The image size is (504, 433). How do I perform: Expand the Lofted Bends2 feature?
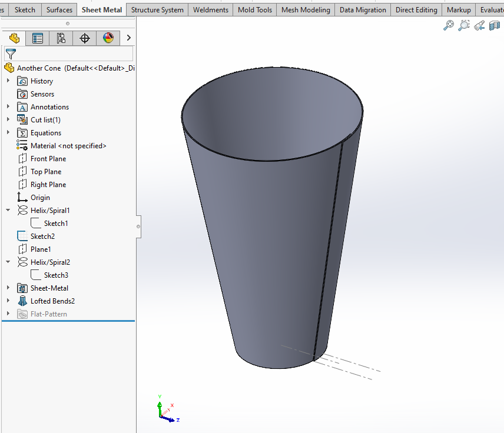click(x=8, y=301)
